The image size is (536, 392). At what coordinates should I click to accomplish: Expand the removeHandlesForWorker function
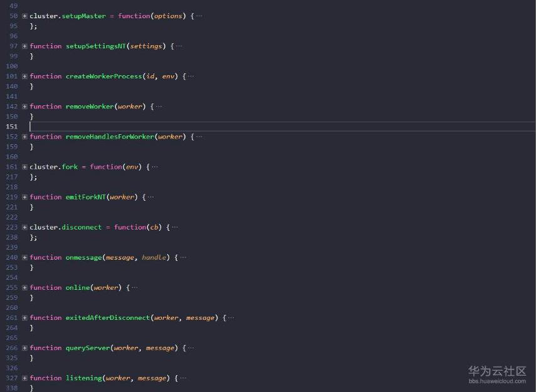[24, 137]
